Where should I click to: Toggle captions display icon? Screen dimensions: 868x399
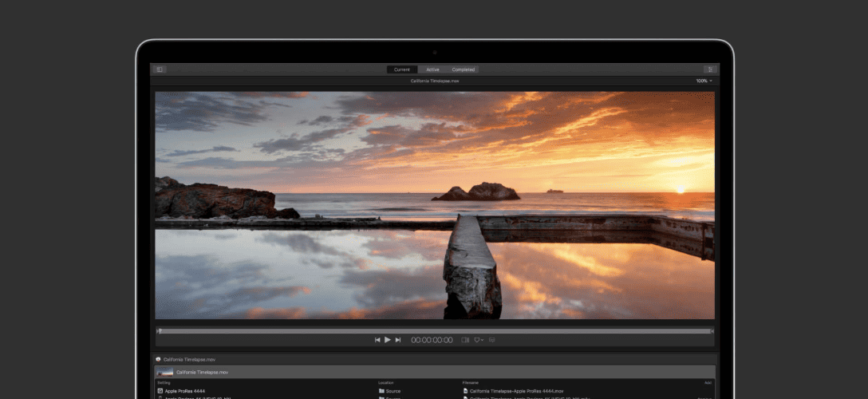[x=491, y=340]
